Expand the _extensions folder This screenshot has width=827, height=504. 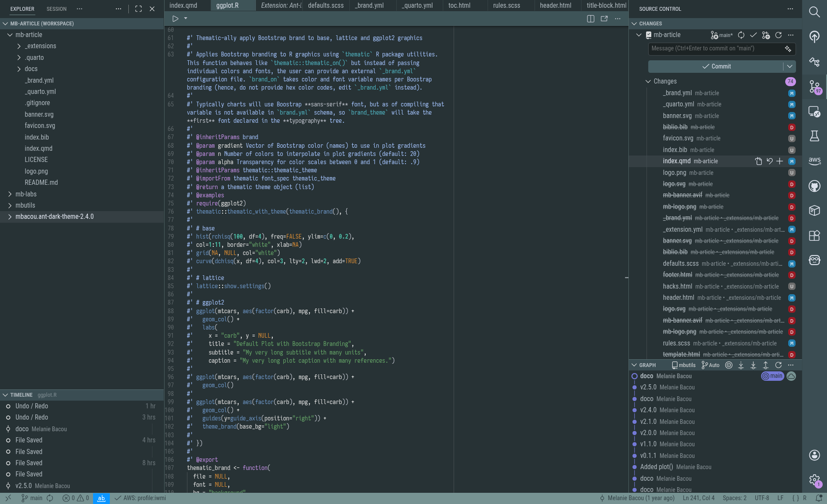pos(19,46)
